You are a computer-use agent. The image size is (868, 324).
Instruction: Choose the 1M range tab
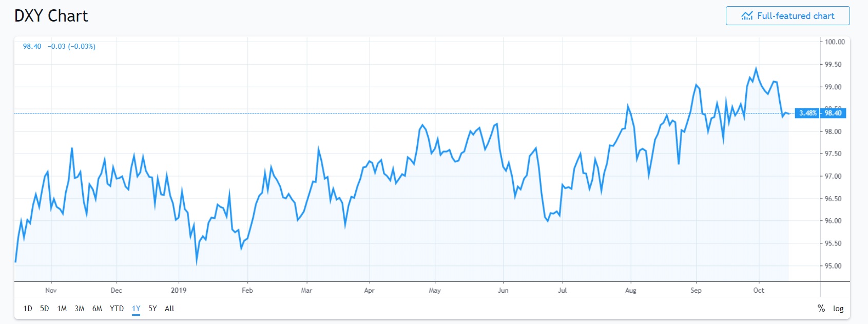[x=62, y=309]
